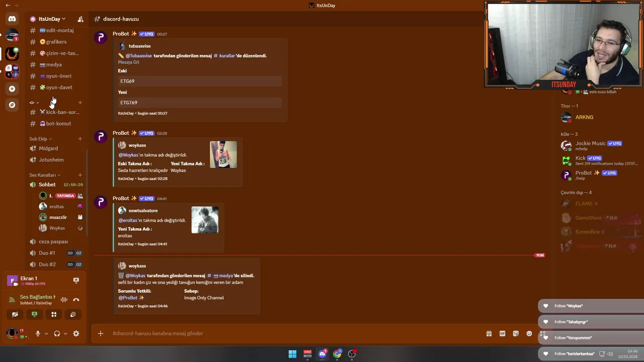644x362 pixels.
Task: Open Discover servers compass icon
Action: [12, 105]
